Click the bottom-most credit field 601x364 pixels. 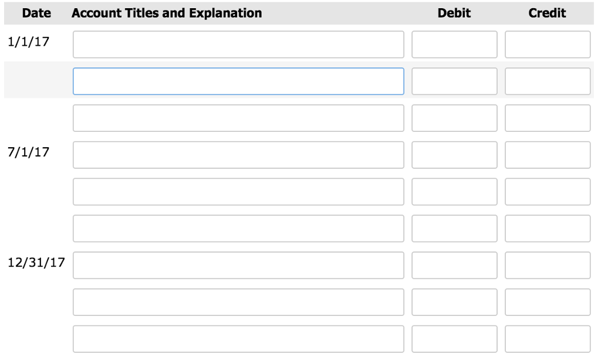click(x=547, y=339)
